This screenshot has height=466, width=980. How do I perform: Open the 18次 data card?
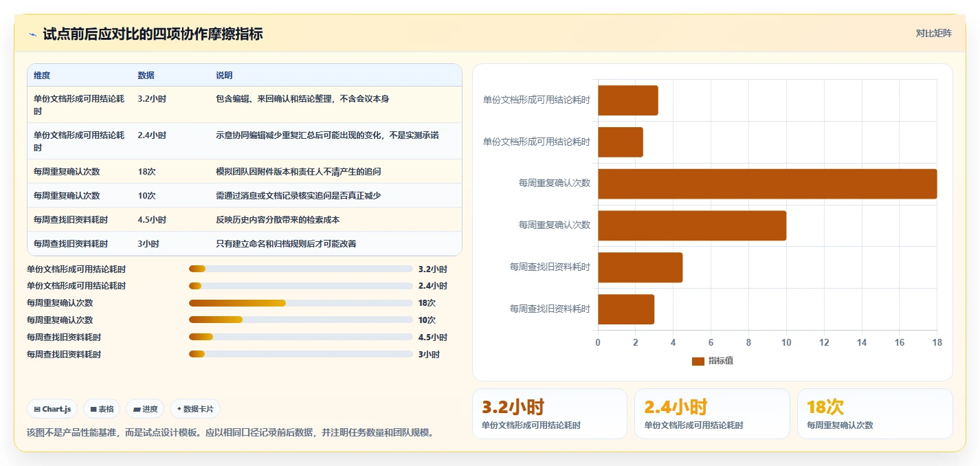click(x=875, y=414)
